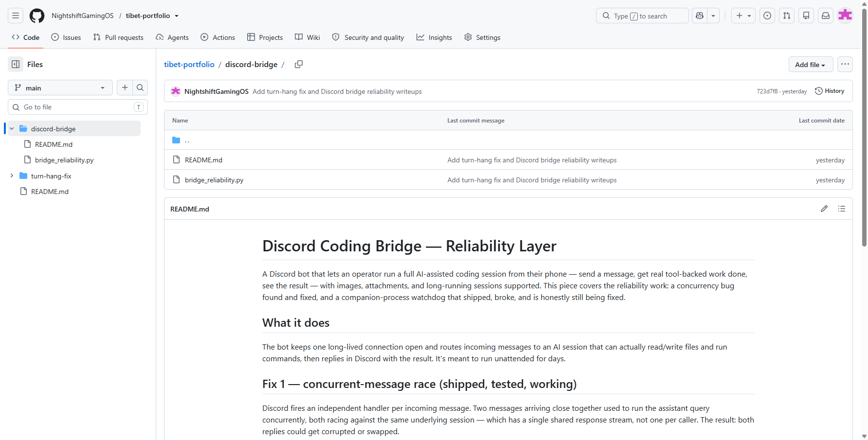This screenshot has height=440, width=868.
Task: Go up to parent directory row
Action: tap(508, 140)
